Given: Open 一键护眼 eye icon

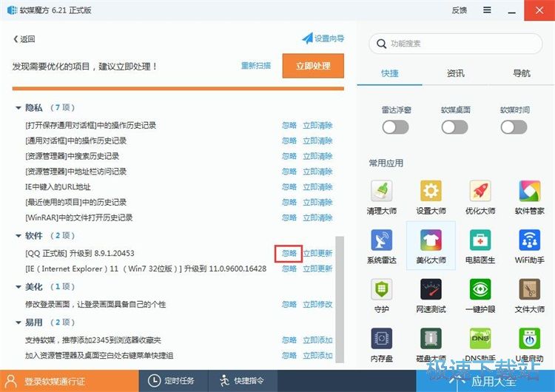Looking at the screenshot, I should 480,289.
